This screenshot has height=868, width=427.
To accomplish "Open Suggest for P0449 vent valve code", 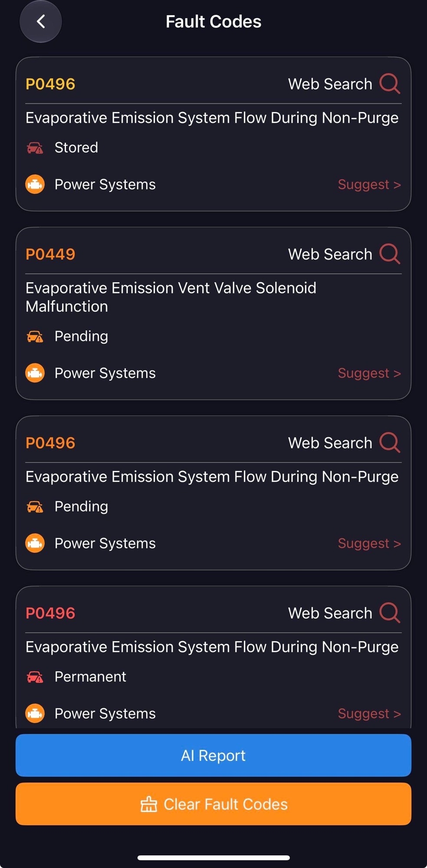I will pyautogui.click(x=369, y=373).
